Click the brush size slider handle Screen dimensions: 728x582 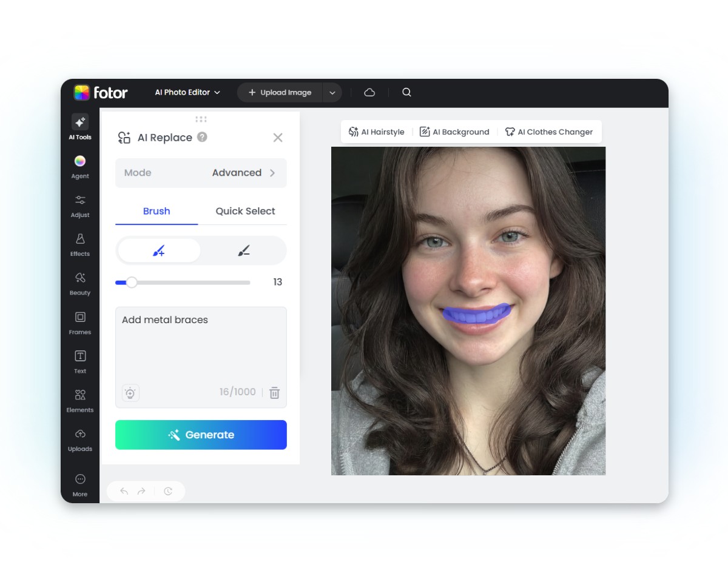click(x=131, y=282)
